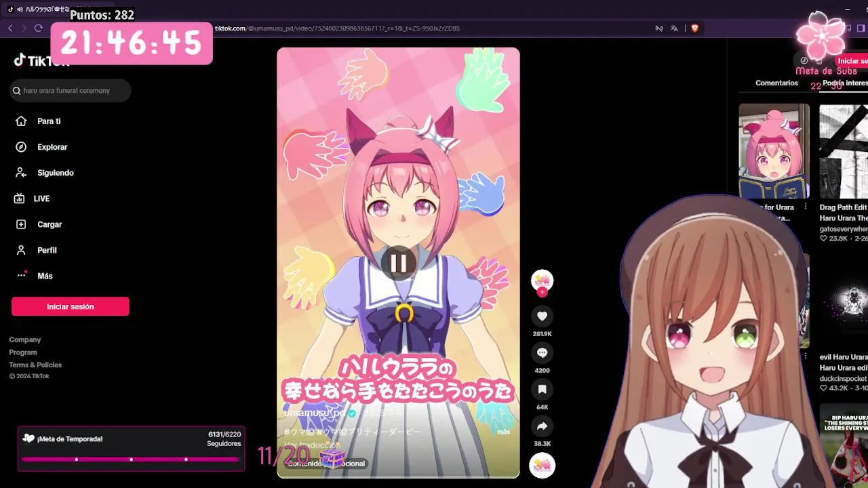The height and width of the screenshot is (488, 868).
Task: Click Ver traducción under the caption
Action: point(312,445)
